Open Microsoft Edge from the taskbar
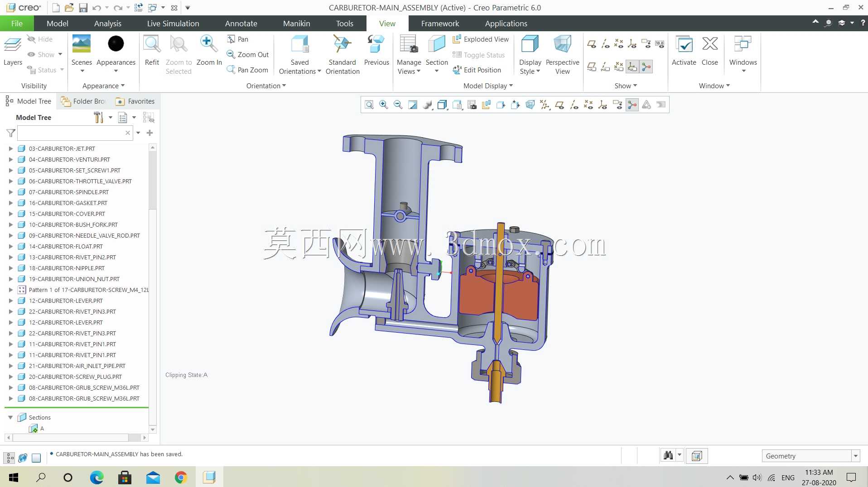Image resolution: width=868 pixels, height=487 pixels. pyautogui.click(x=96, y=477)
